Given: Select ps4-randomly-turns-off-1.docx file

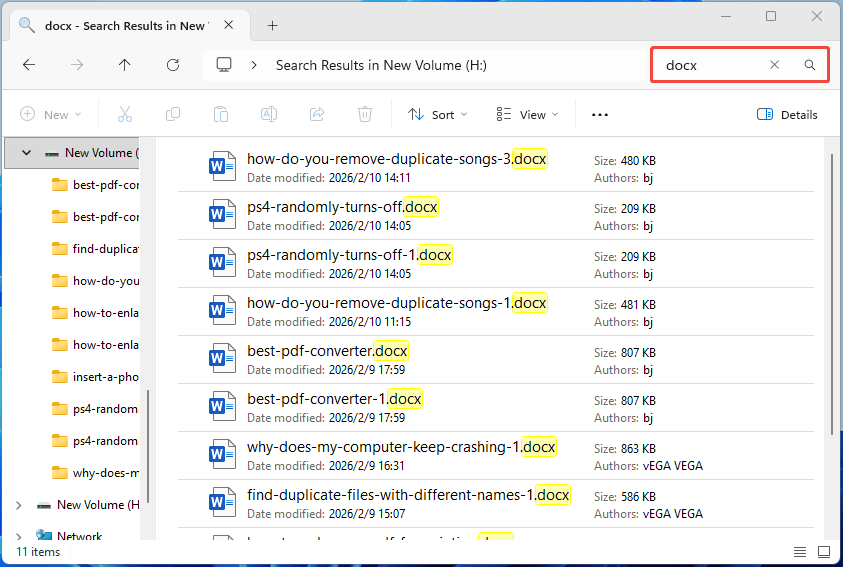Looking at the screenshot, I should click(496, 264).
